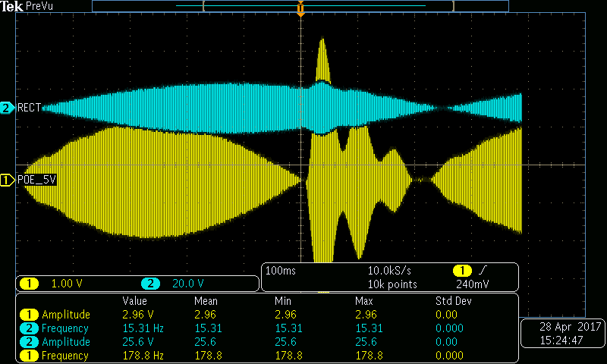Click the RECT channel label
This screenshot has height=364, width=607.
click(x=29, y=108)
